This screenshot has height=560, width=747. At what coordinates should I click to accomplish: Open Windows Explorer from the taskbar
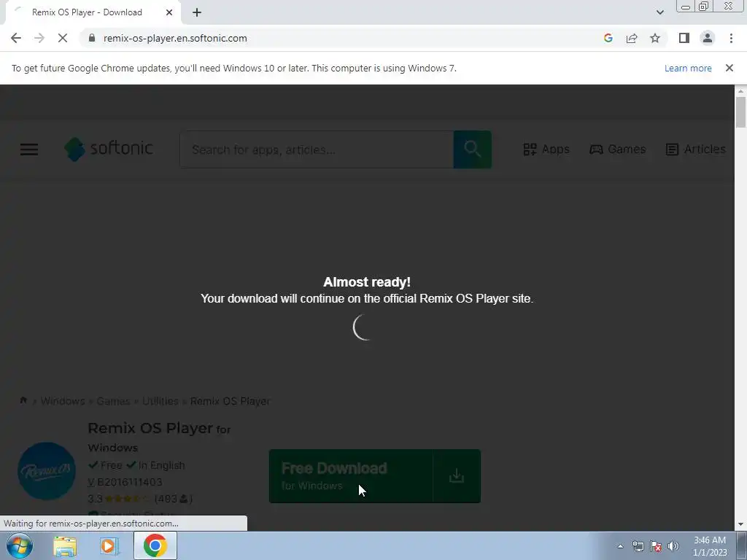[x=65, y=545]
